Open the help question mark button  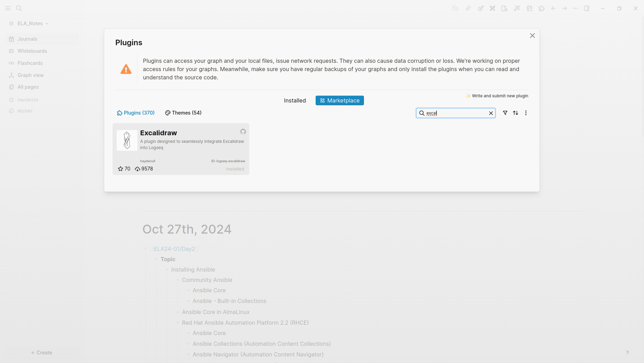pos(627,353)
